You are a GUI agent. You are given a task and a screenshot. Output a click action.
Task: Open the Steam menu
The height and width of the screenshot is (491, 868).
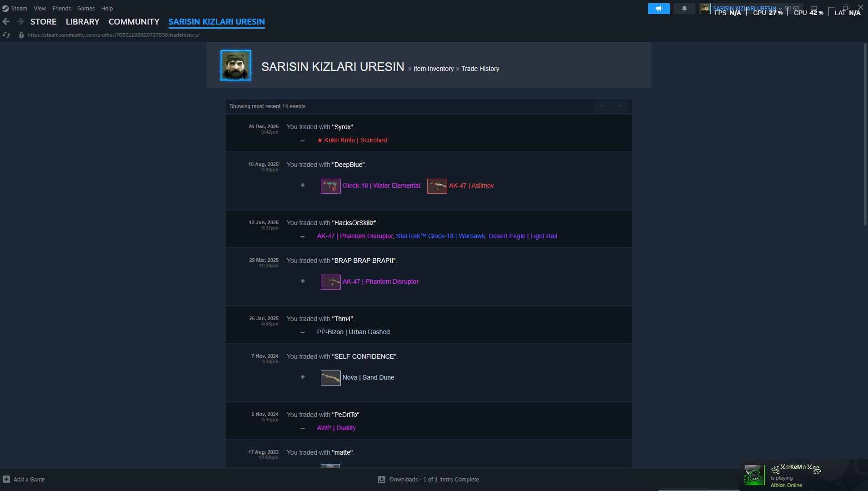pyautogui.click(x=19, y=9)
